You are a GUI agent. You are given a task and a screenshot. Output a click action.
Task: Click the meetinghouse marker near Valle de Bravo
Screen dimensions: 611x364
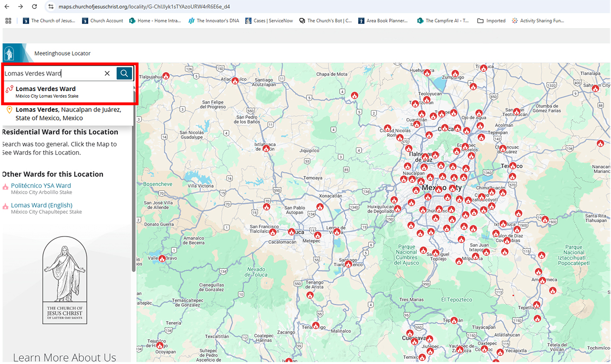(162, 259)
